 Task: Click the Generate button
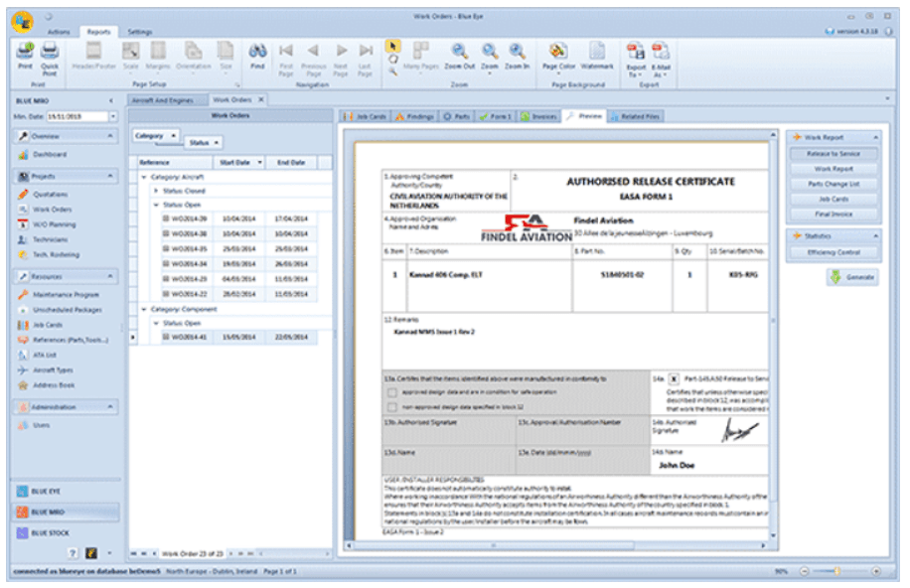tap(853, 277)
